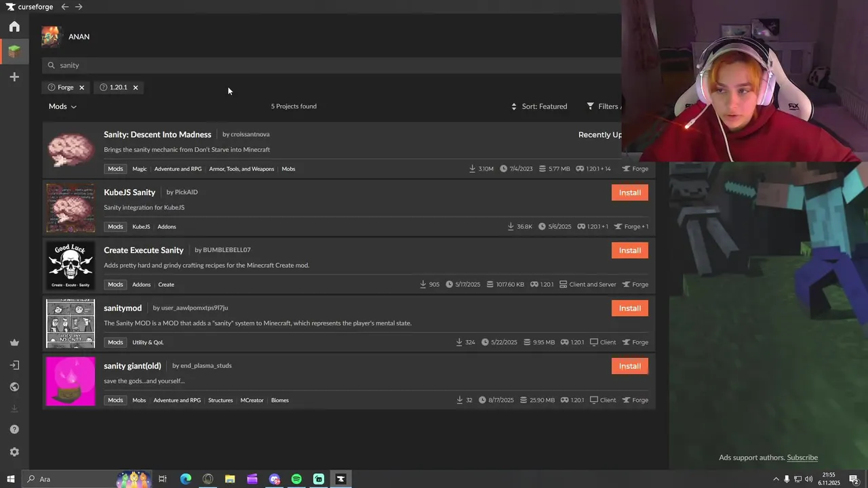Click the sanity search field
868x488 pixels.
click(x=332, y=66)
